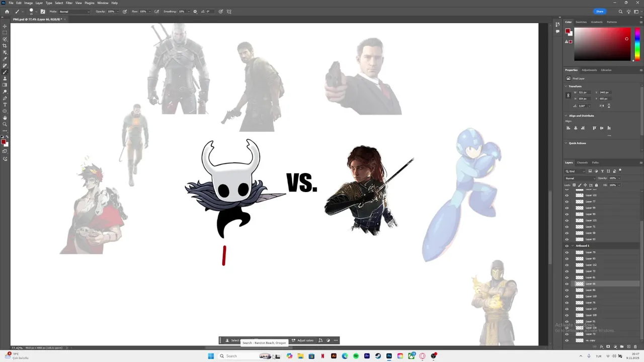Open the Filter menu
This screenshot has height=362, width=644.
pyautogui.click(x=69, y=3)
